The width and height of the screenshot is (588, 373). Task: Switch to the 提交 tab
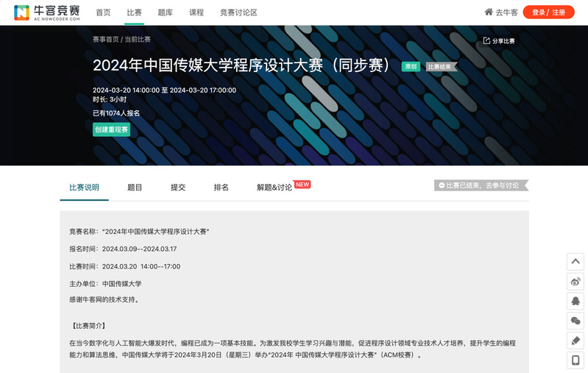[x=178, y=188]
